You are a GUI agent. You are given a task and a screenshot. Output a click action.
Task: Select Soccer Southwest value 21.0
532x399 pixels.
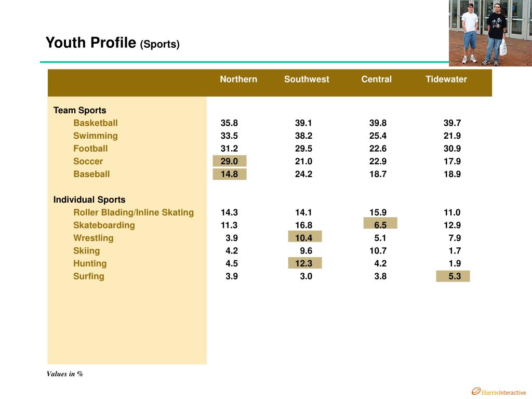[x=303, y=161]
